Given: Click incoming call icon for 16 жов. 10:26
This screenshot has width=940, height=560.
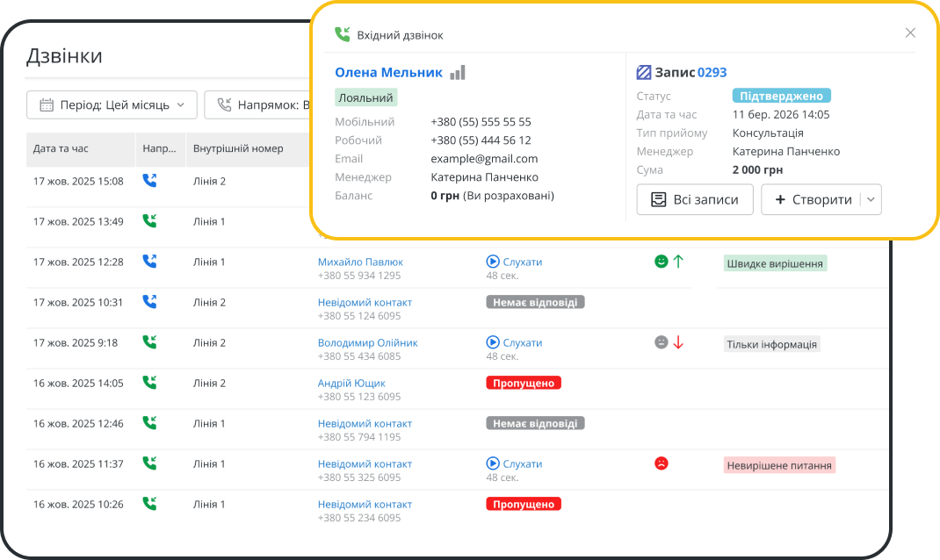Looking at the screenshot, I should point(149,504).
